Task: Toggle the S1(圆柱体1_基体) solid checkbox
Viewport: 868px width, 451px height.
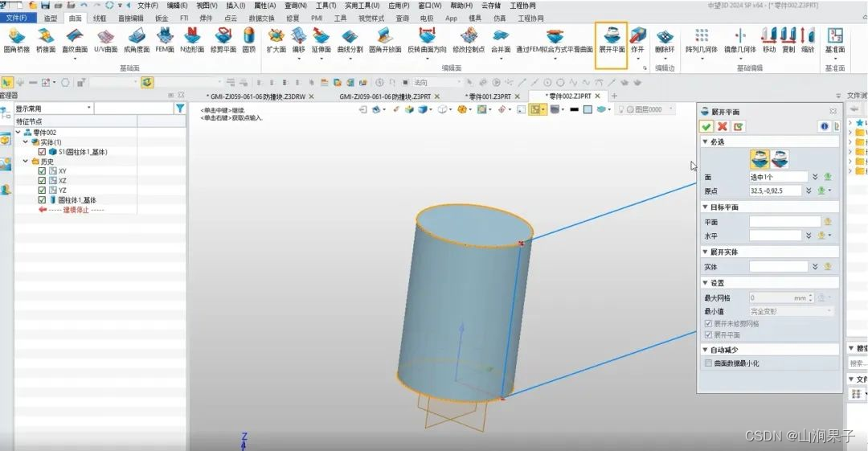Action: tap(42, 152)
